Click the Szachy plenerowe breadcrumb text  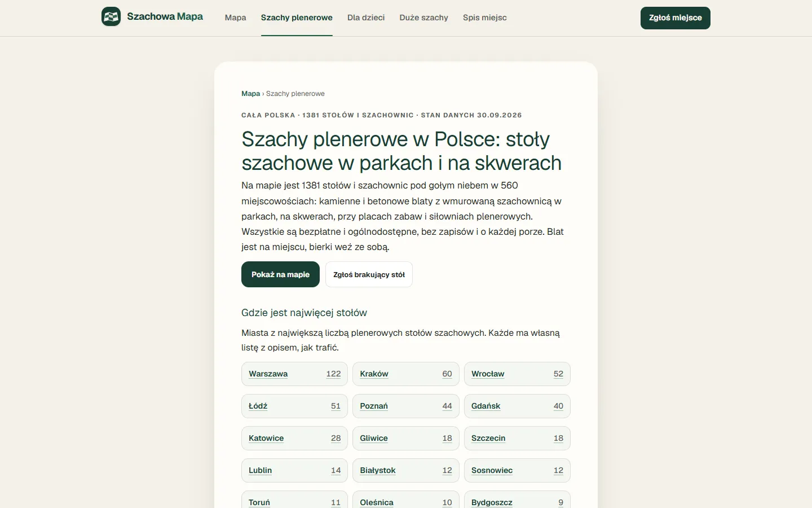pyautogui.click(x=295, y=94)
